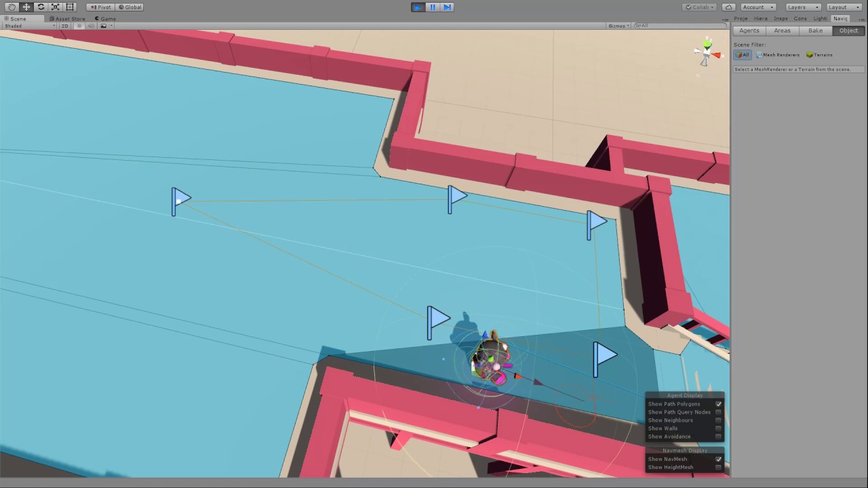The image size is (868, 488).
Task: Switch to the Agents navigation button
Action: pos(749,30)
